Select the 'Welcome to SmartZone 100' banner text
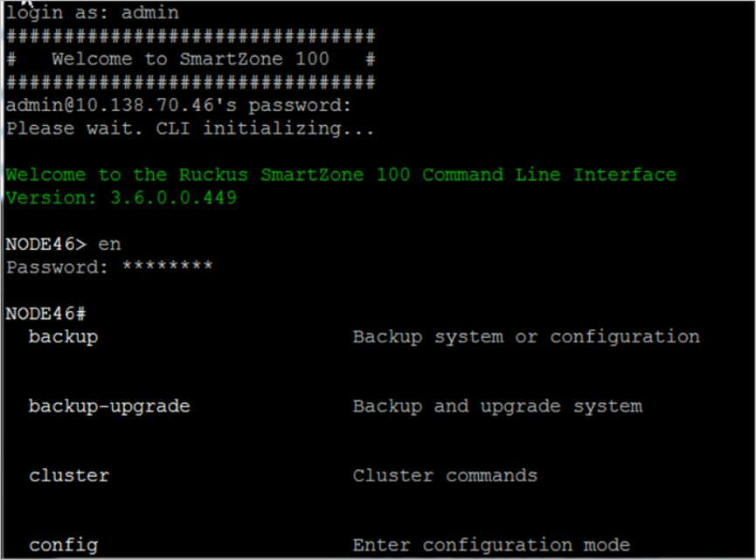Screen dimensions: 756x560 coord(191,59)
